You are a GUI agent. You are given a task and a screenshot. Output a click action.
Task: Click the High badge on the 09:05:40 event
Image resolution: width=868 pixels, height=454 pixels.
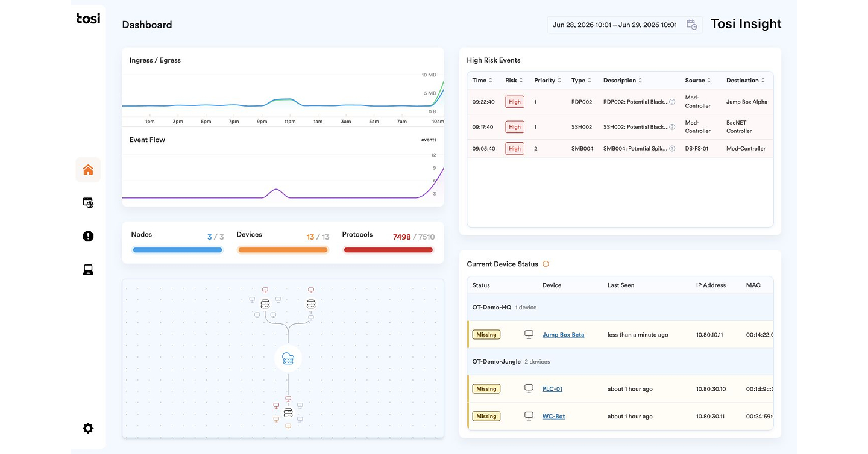[515, 148]
